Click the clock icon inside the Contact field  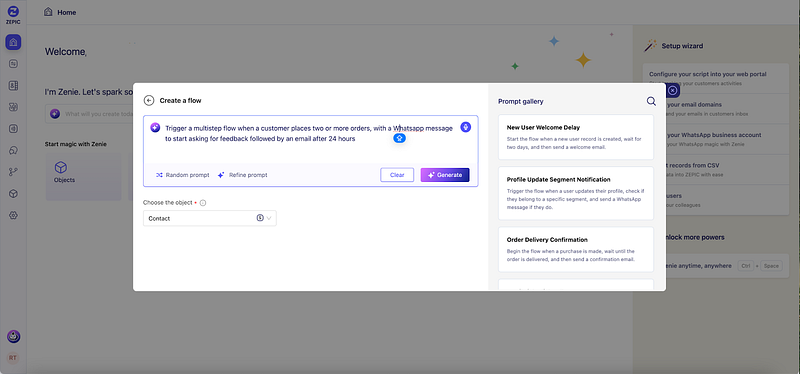coord(260,218)
